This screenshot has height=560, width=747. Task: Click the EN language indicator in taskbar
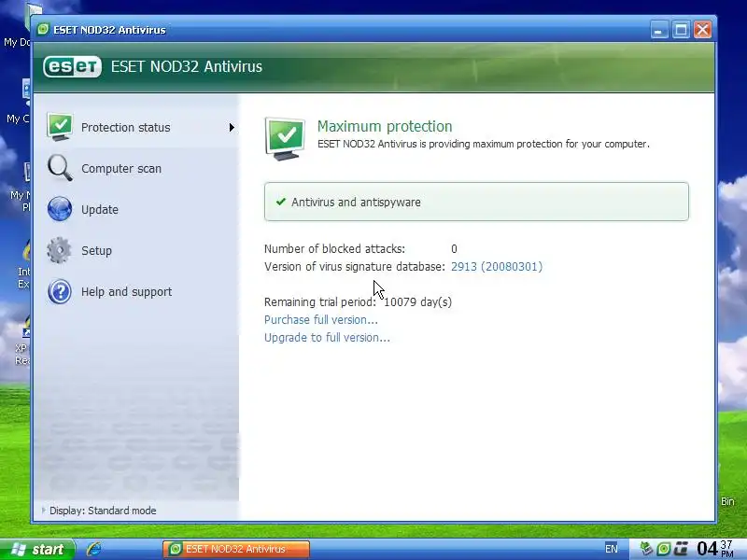pyautogui.click(x=612, y=549)
